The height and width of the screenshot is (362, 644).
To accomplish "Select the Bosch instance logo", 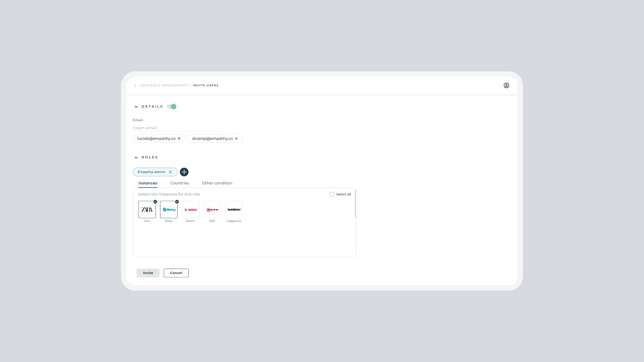I will (191, 209).
